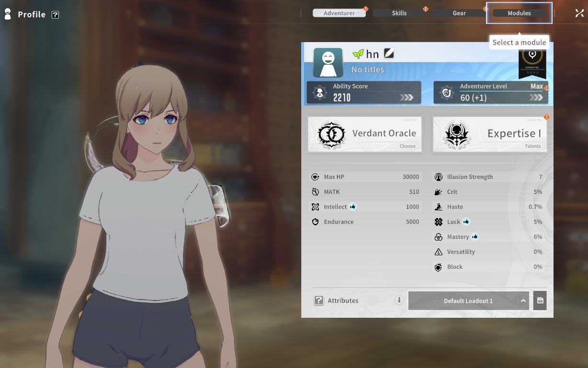Open the Modules tab
Image resolution: width=588 pixels, height=368 pixels.
click(x=519, y=13)
